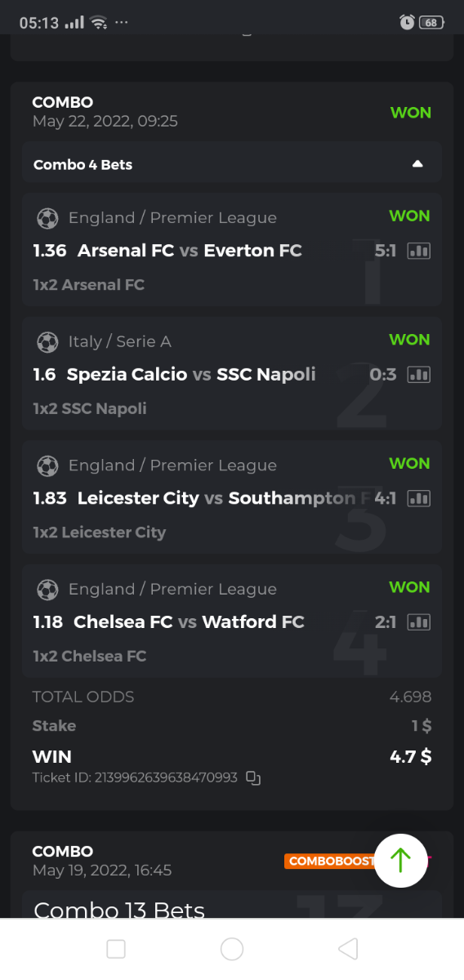Select the Leicester City vs Southampton bet card

tap(232, 497)
